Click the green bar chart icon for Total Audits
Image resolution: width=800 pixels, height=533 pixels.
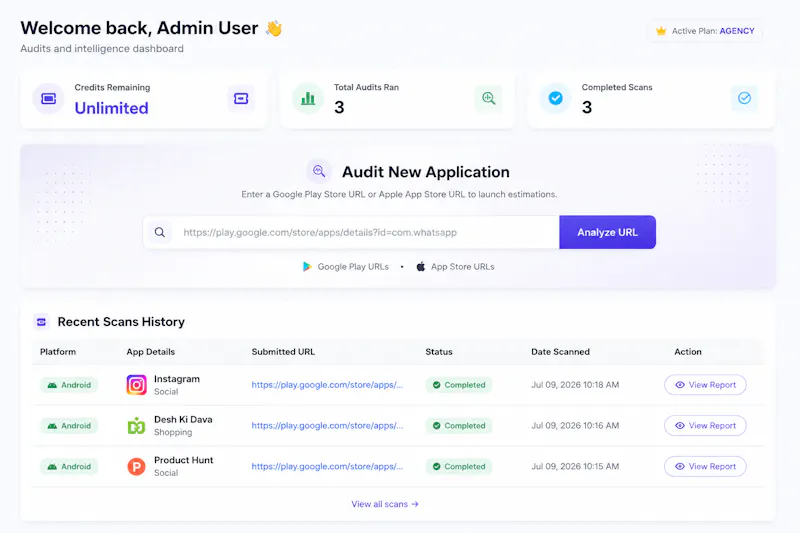pyautogui.click(x=308, y=98)
